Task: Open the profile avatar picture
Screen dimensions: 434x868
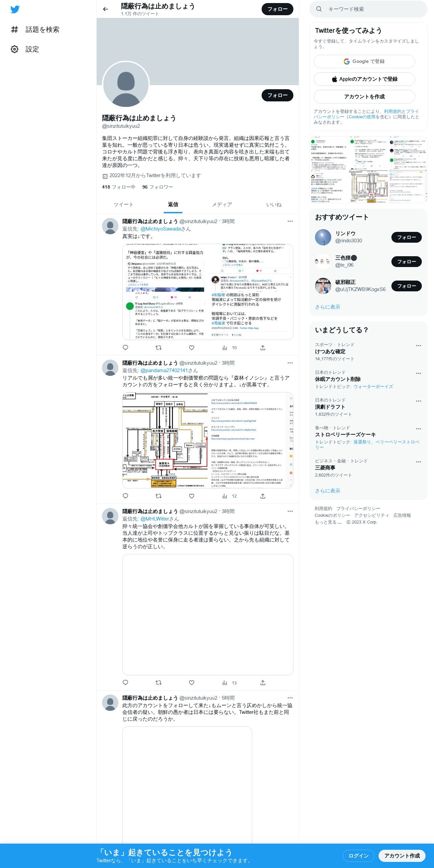Action: coord(126,85)
